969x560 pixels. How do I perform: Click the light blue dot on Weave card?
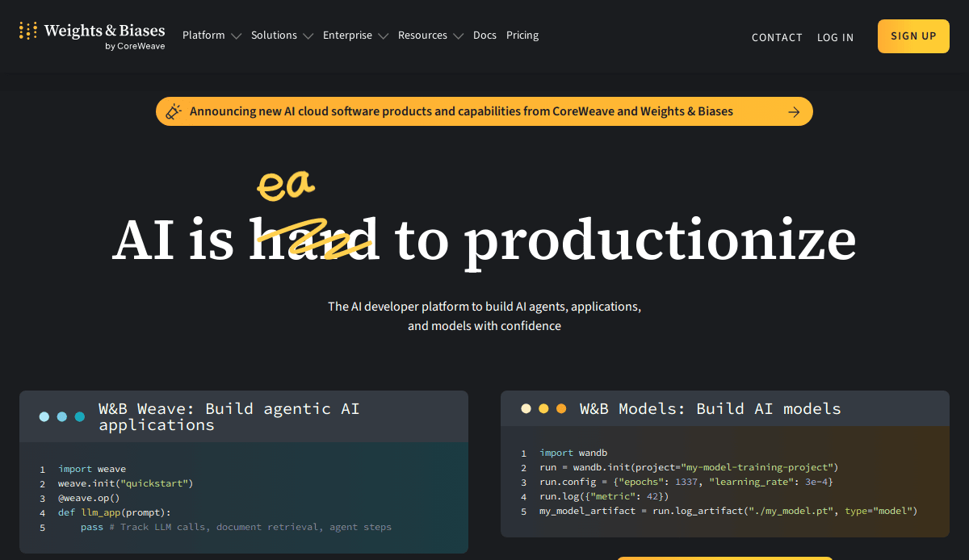click(x=44, y=416)
